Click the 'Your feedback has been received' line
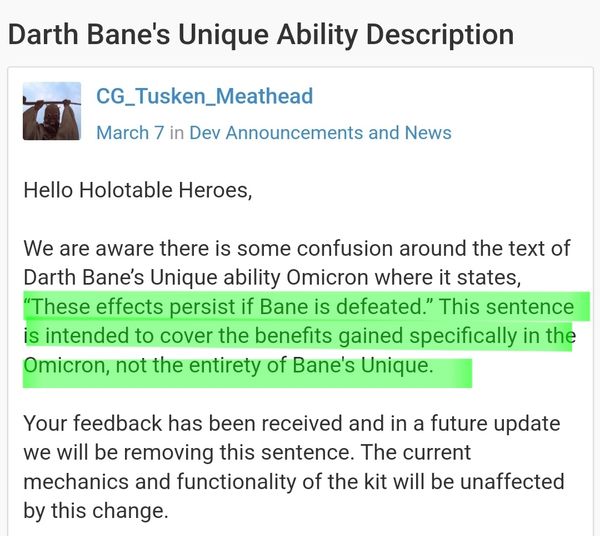The height and width of the screenshot is (536, 600). click(292, 424)
